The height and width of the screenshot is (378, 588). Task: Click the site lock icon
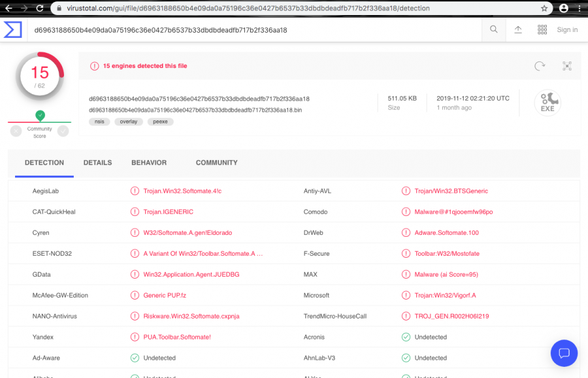click(59, 9)
